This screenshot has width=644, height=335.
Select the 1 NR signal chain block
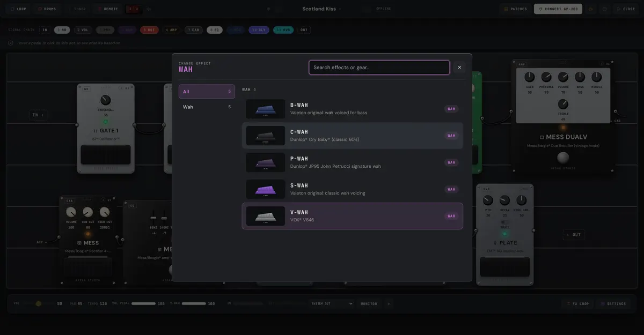62,30
